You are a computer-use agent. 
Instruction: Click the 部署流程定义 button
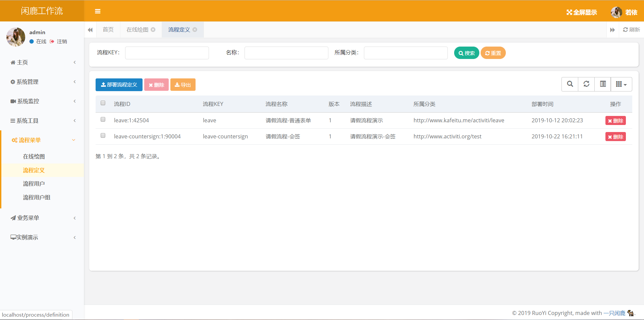pyautogui.click(x=119, y=85)
